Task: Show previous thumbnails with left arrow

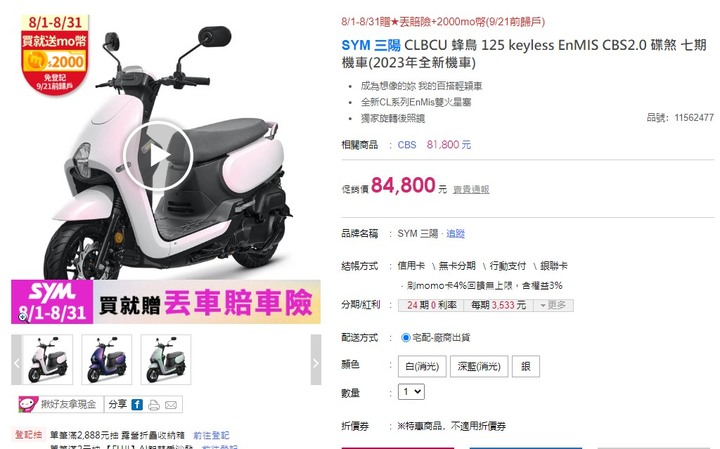Action: [x=16, y=359]
